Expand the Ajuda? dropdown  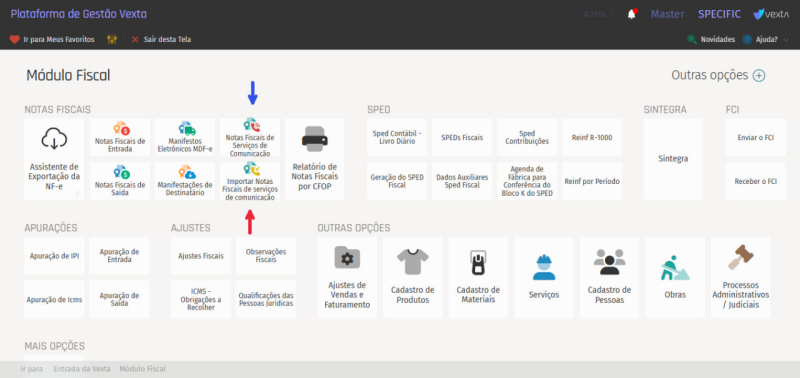point(765,39)
